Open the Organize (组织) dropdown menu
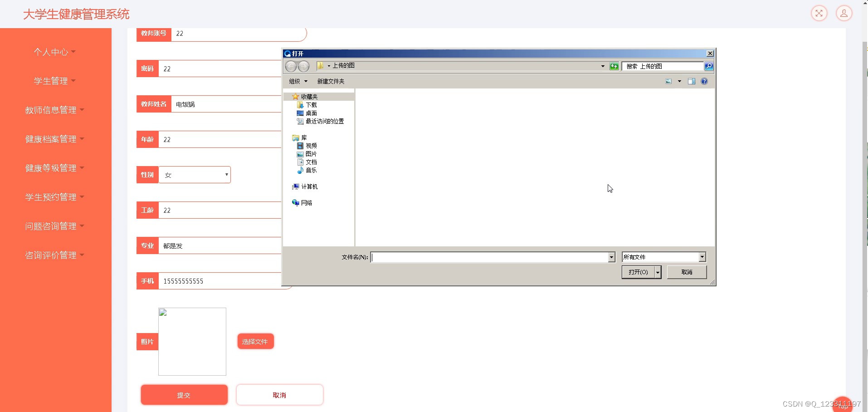868x412 pixels. tap(298, 81)
